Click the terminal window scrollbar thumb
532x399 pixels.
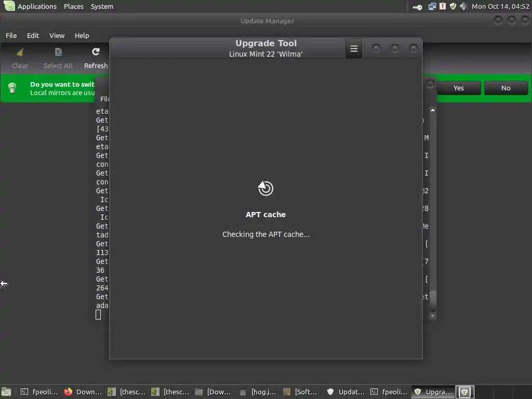pyautogui.click(x=433, y=301)
